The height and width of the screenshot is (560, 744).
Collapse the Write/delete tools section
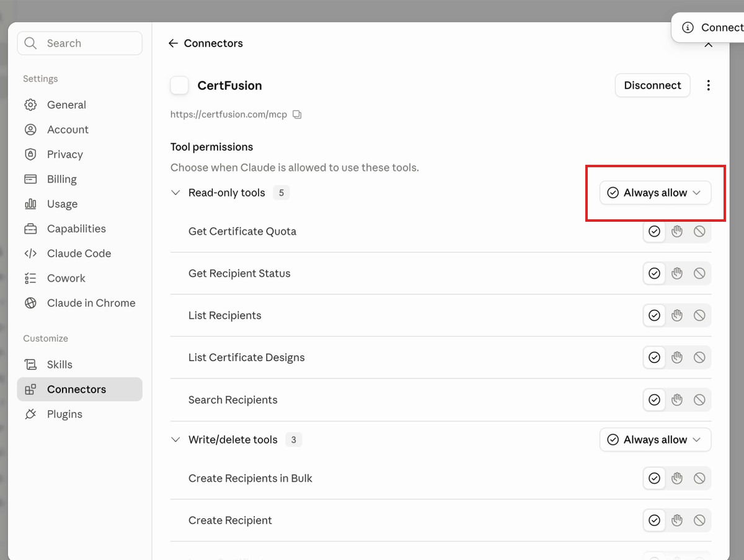(x=175, y=440)
